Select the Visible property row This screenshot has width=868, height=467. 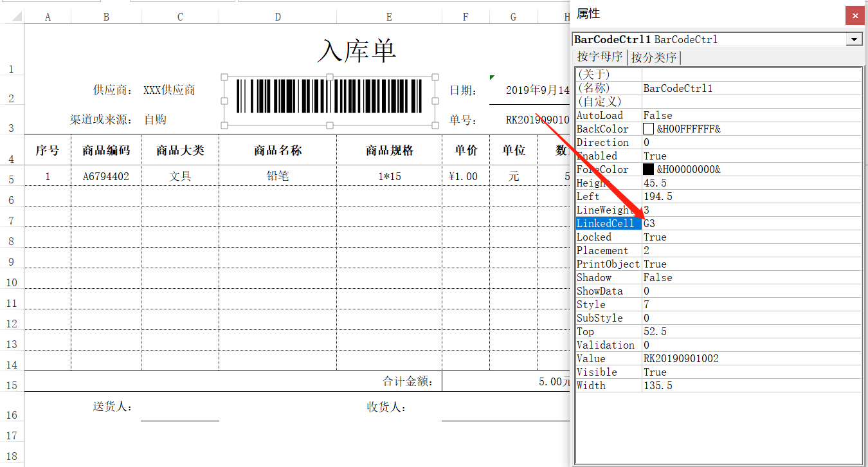pos(718,372)
